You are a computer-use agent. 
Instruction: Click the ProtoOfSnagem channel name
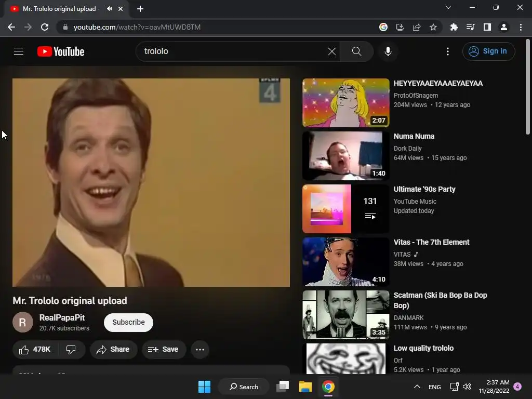[x=416, y=96]
